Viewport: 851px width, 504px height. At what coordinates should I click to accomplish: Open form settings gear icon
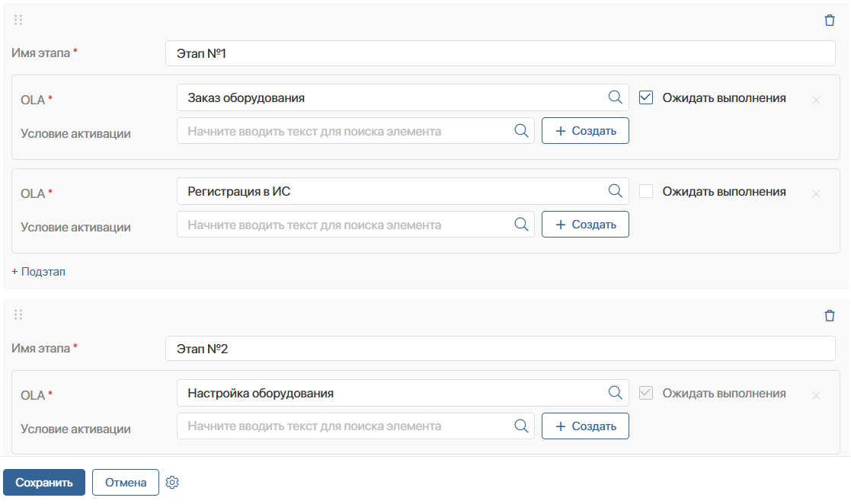[x=172, y=482]
